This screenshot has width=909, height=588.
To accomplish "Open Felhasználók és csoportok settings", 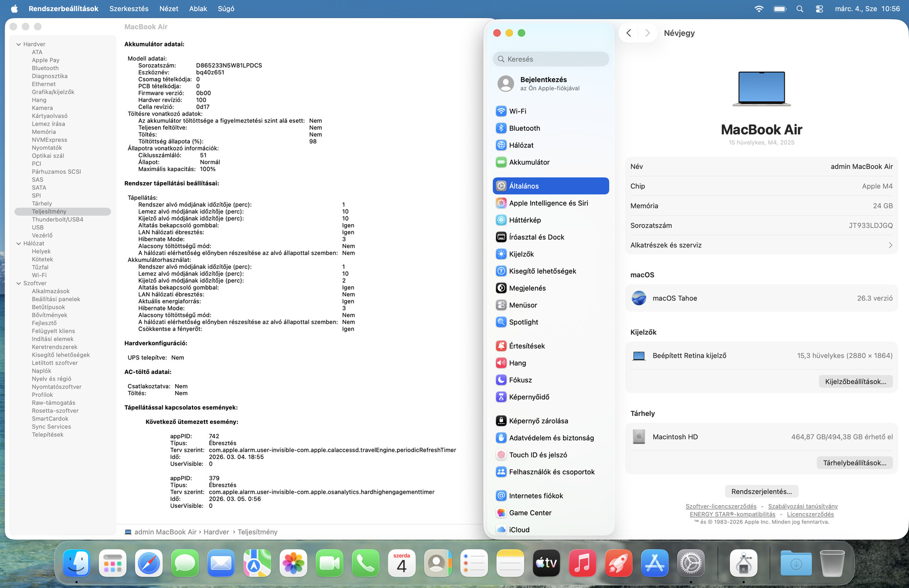I will [x=550, y=472].
